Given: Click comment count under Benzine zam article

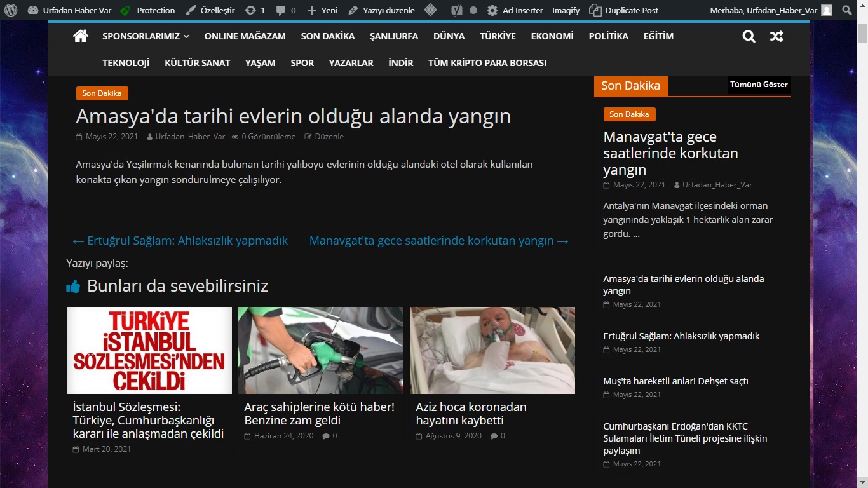Looking at the screenshot, I should click(x=330, y=436).
